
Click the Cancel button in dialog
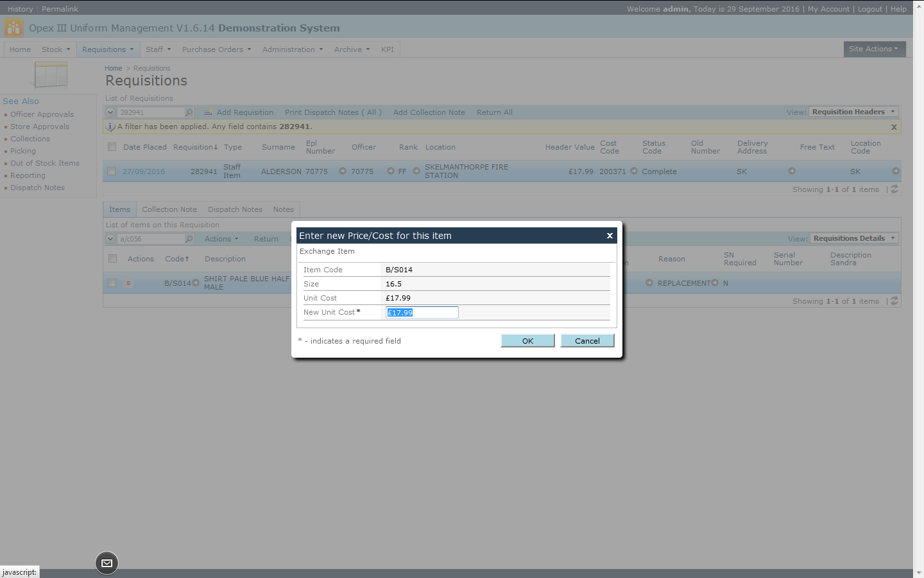pyautogui.click(x=587, y=341)
